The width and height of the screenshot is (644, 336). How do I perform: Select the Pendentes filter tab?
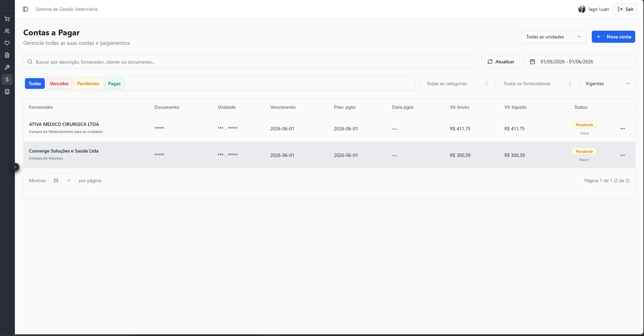(x=88, y=83)
